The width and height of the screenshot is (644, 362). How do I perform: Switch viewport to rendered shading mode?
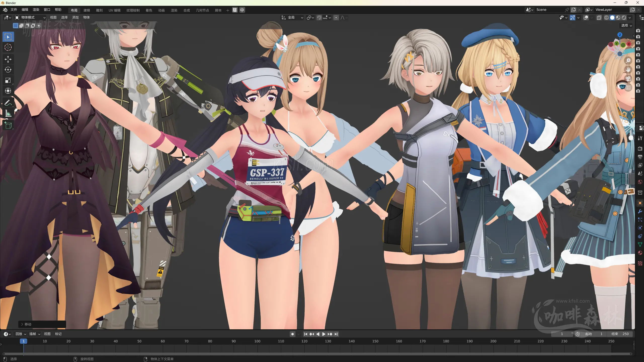(624, 18)
